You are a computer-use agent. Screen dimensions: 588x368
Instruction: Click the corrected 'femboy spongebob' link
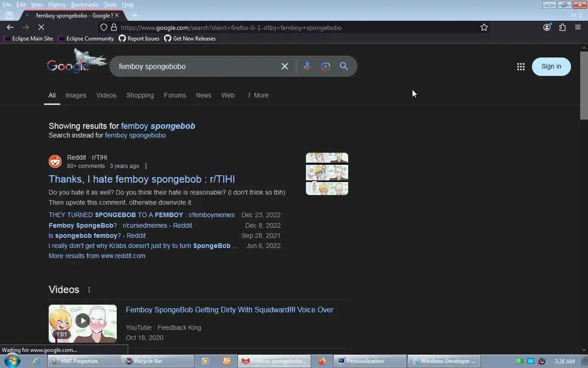pyautogui.click(x=158, y=126)
